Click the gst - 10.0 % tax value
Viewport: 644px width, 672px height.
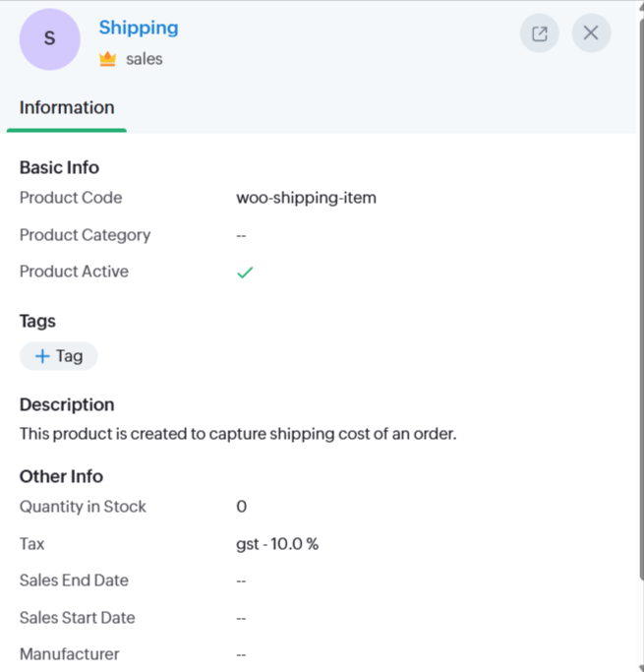(x=277, y=544)
